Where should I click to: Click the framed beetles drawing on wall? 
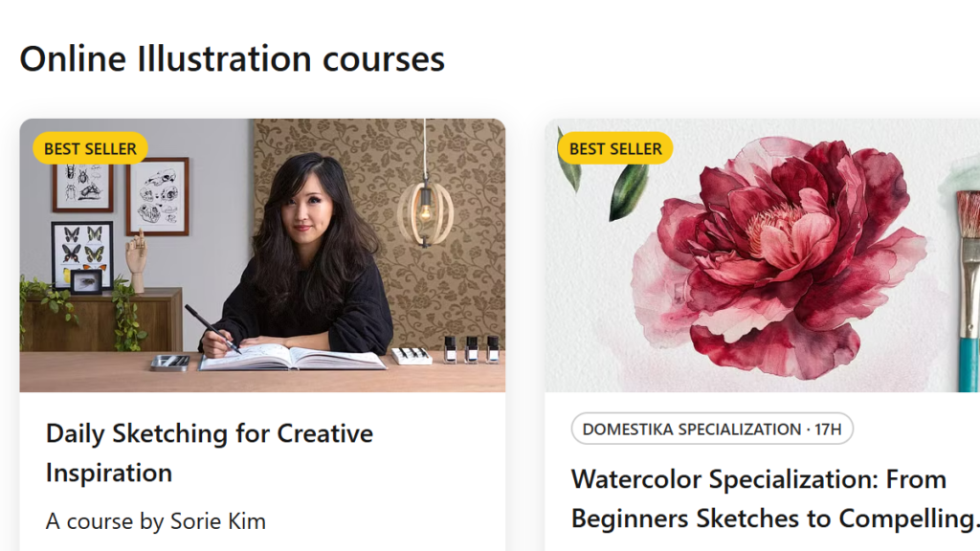81,186
